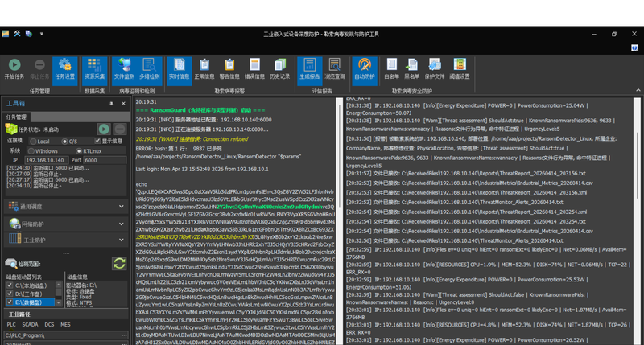
Task: Switch to the MES path tab
Action: pos(65,324)
